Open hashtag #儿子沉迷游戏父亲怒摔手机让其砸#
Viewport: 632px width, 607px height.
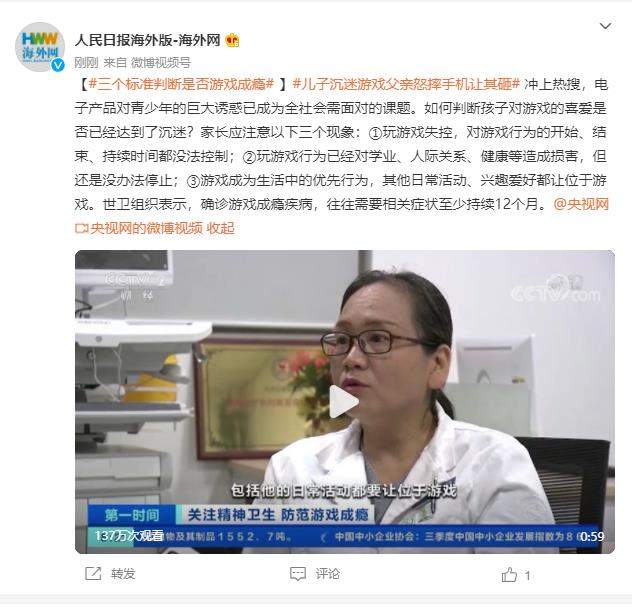pos(407,84)
